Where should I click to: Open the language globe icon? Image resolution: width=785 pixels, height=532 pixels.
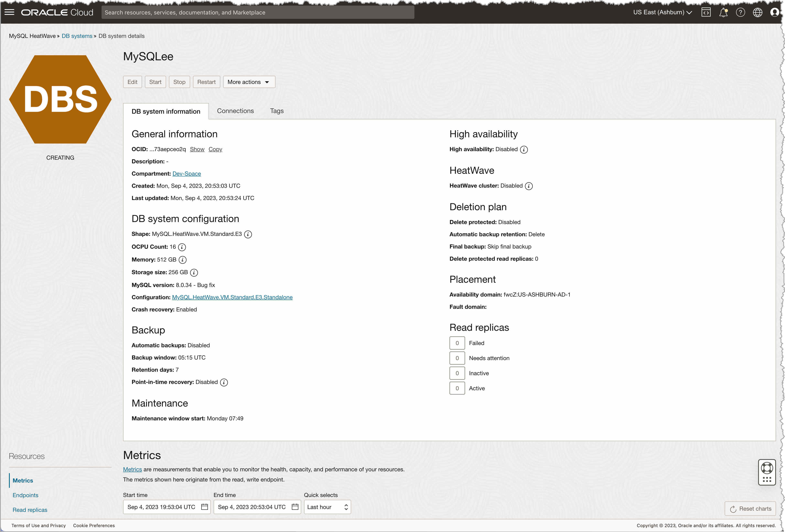[x=758, y=12]
